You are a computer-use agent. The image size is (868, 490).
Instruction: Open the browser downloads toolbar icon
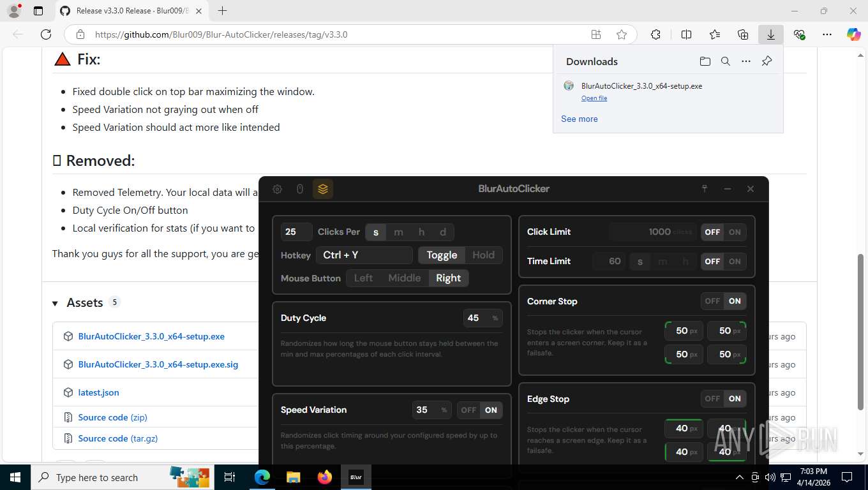pos(770,34)
